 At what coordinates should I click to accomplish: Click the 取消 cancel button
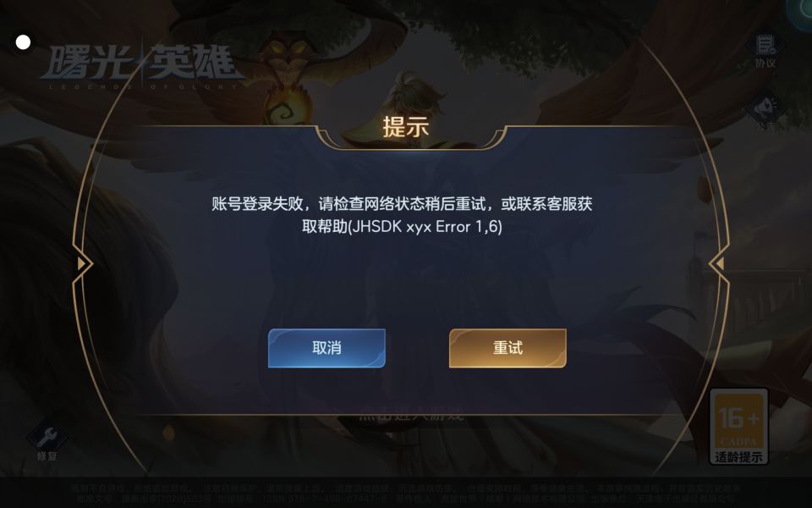[x=326, y=348]
